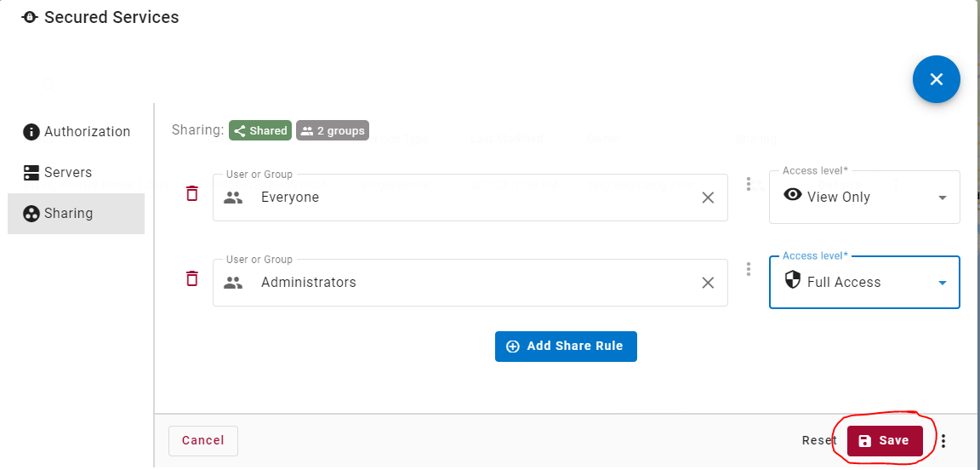
Task: Click the Administrators user or group field
Action: [x=468, y=283]
